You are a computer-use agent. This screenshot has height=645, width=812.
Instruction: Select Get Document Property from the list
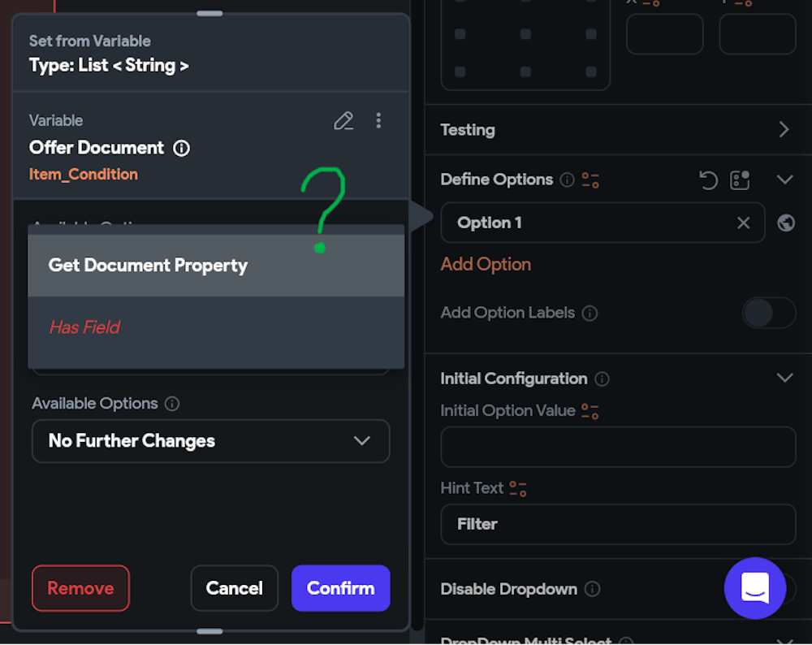point(215,266)
